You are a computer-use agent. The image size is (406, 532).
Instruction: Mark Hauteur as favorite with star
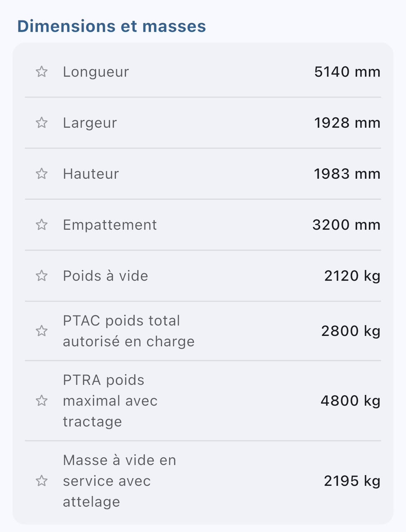point(42,173)
